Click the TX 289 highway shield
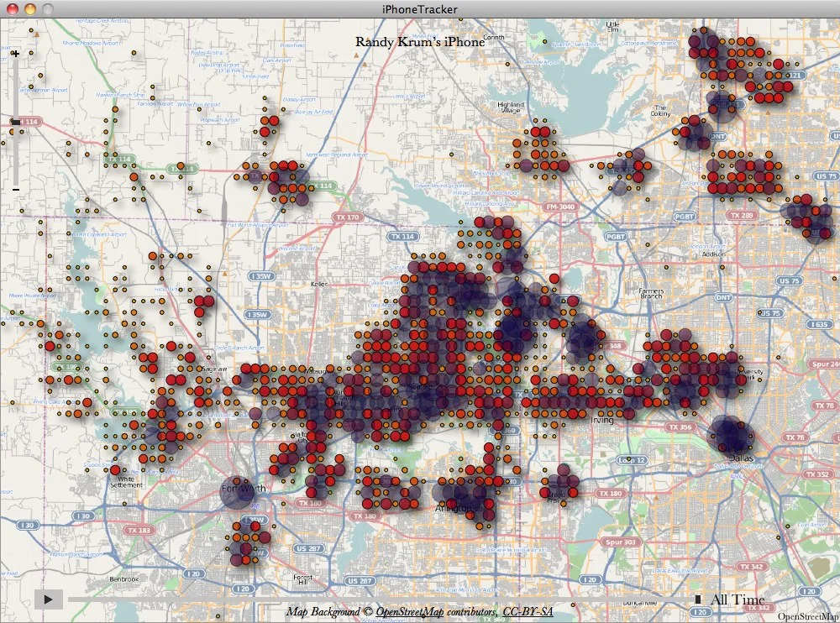Screen dimensions: 840x623 tap(742, 215)
